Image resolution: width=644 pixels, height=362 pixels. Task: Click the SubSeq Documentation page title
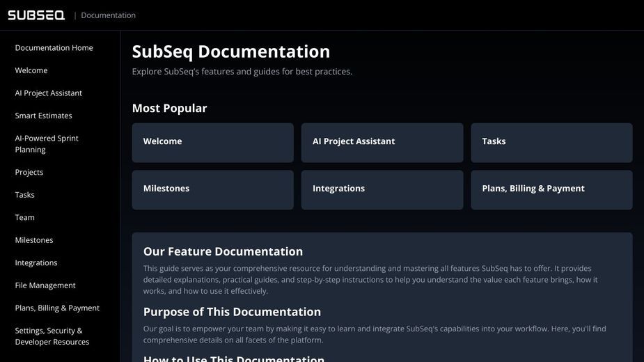tap(231, 52)
